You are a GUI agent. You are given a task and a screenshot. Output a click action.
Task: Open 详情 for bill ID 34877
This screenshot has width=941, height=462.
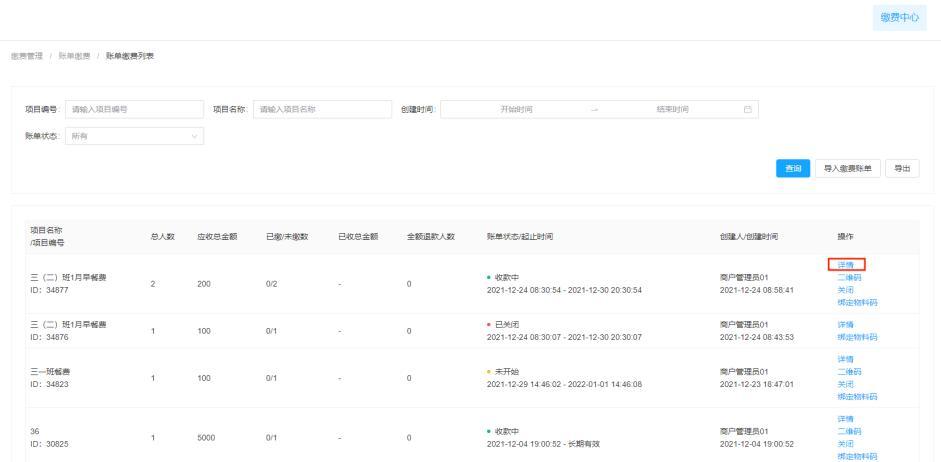tap(846, 265)
